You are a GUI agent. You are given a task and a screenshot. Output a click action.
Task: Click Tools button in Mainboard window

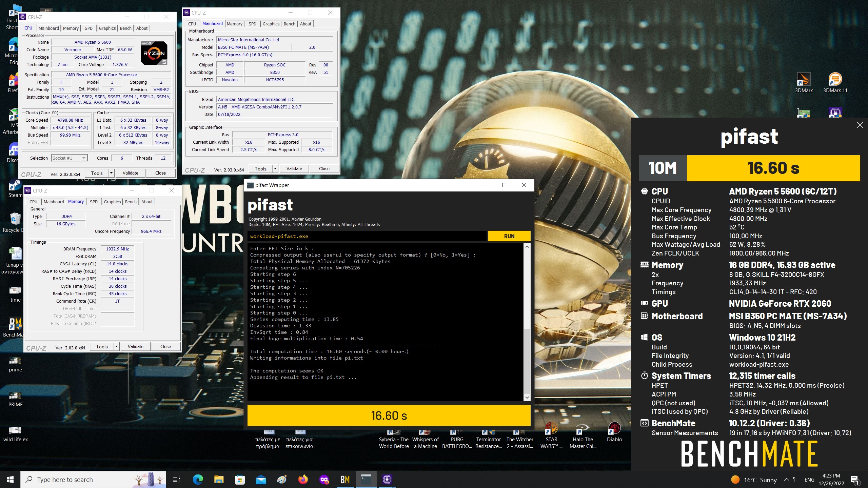point(261,169)
